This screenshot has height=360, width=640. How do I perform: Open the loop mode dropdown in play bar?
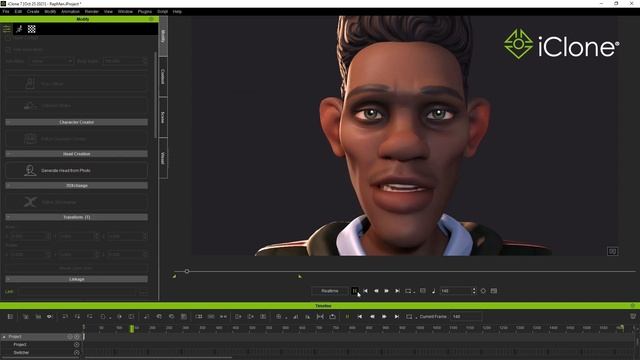pos(410,291)
